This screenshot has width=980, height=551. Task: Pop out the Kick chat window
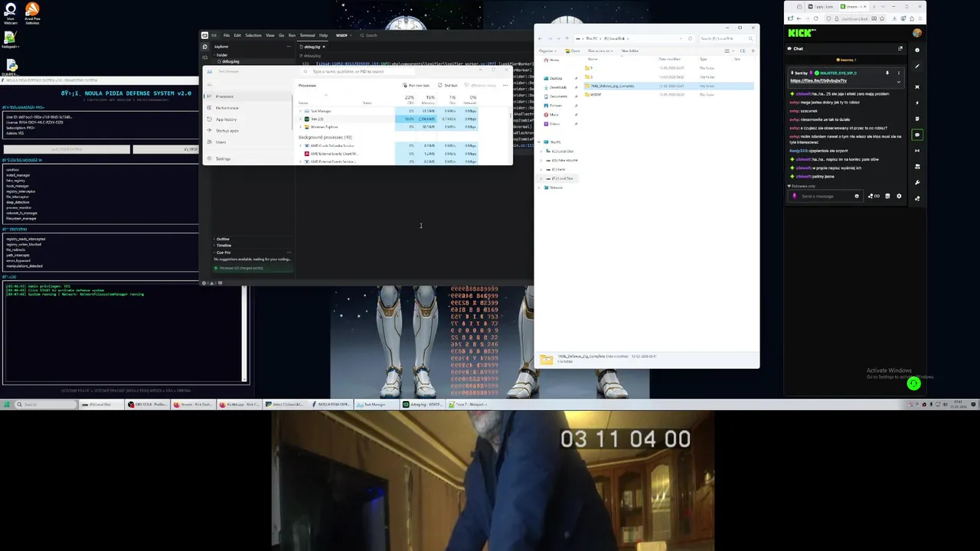[x=900, y=49]
